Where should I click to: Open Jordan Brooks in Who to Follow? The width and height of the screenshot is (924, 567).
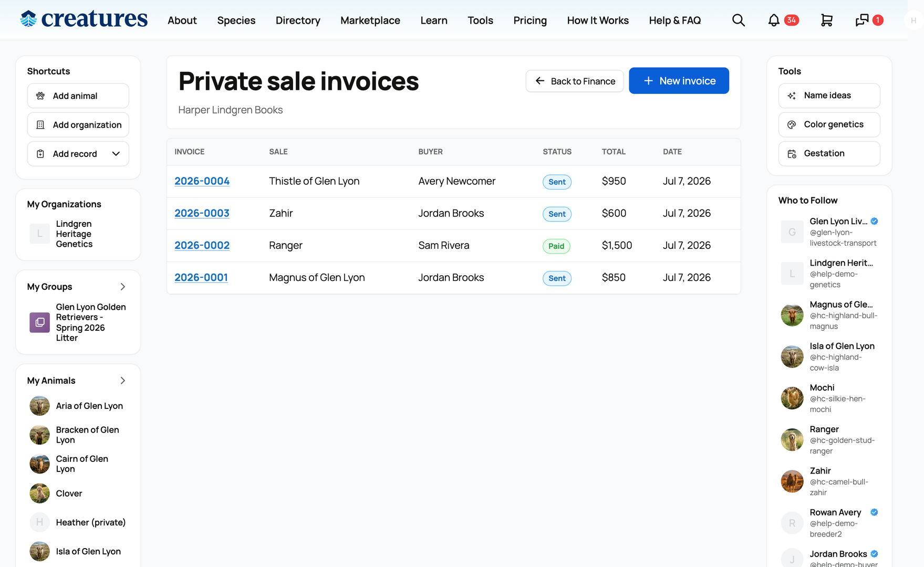tap(838, 554)
